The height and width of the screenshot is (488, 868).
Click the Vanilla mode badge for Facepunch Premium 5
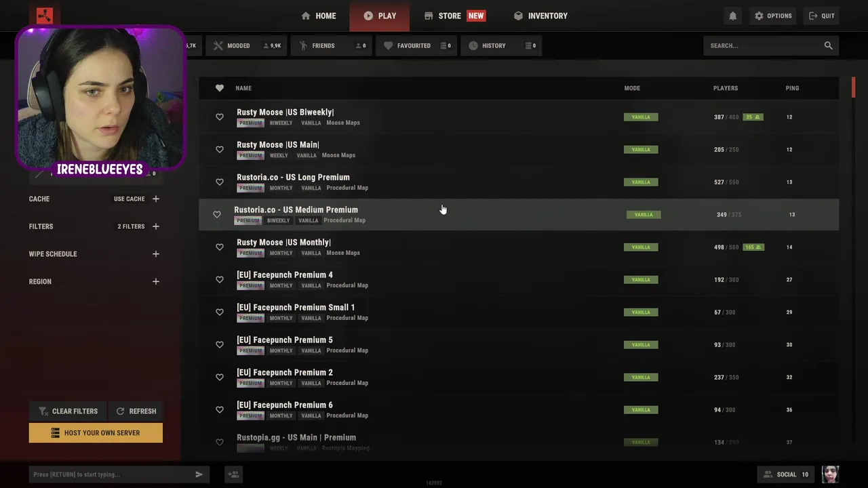coord(641,345)
